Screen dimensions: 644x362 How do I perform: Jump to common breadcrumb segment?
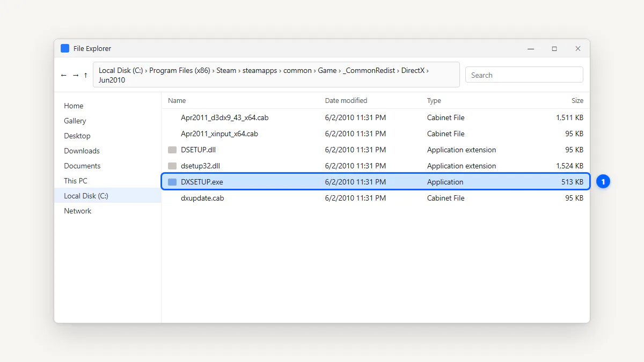(x=297, y=70)
